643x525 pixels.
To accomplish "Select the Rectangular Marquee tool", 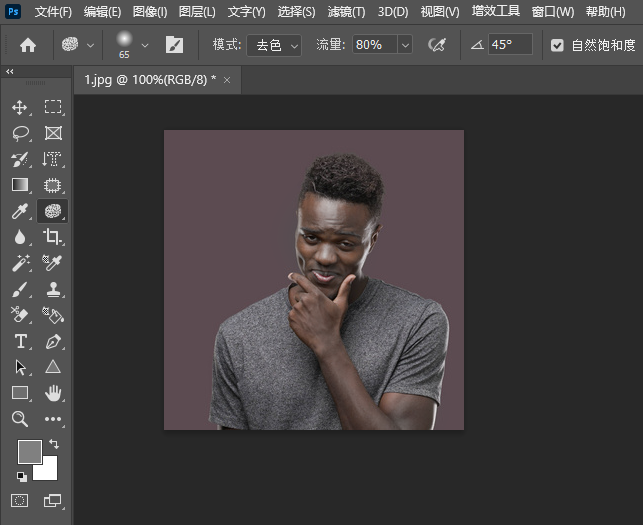I will pos(53,107).
